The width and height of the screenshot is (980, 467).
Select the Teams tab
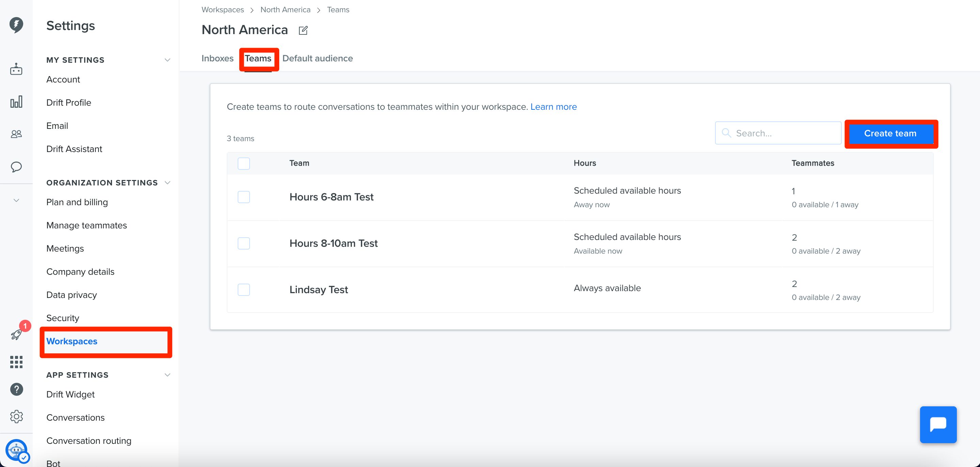[x=258, y=58]
